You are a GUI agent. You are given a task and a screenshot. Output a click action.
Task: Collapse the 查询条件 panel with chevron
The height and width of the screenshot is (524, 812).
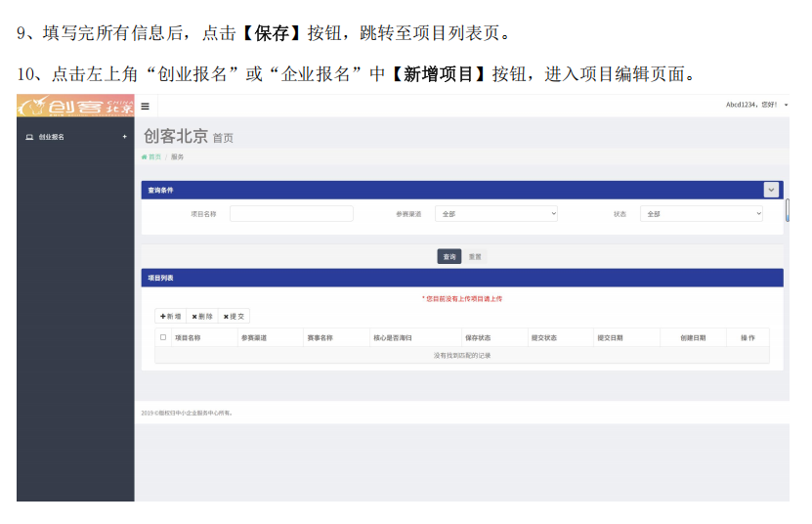click(772, 190)
